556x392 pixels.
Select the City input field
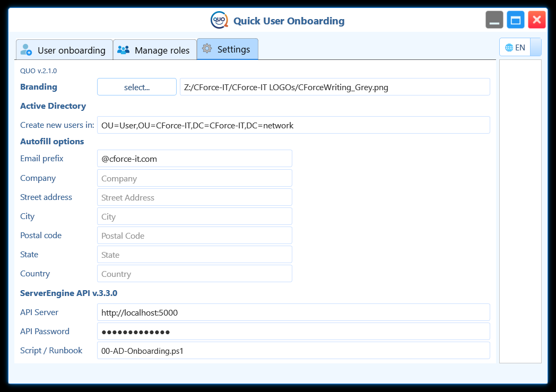click(195, 216)
